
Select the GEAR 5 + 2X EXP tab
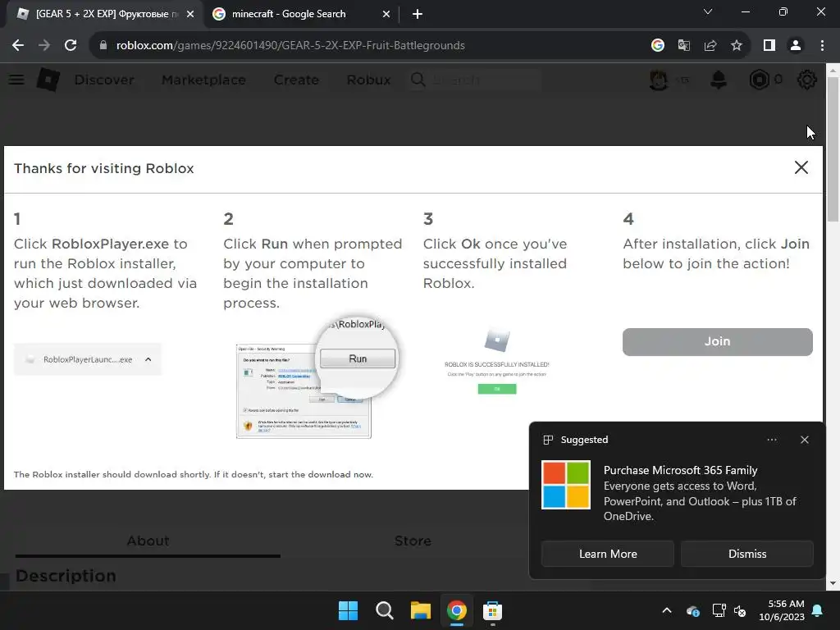click(x=105, y=14)
